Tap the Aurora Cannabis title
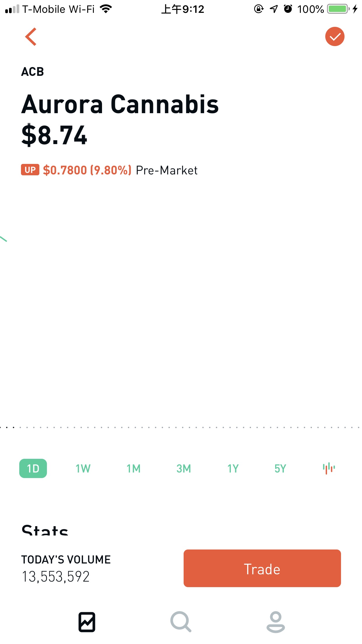 click(x=120, y=104)
